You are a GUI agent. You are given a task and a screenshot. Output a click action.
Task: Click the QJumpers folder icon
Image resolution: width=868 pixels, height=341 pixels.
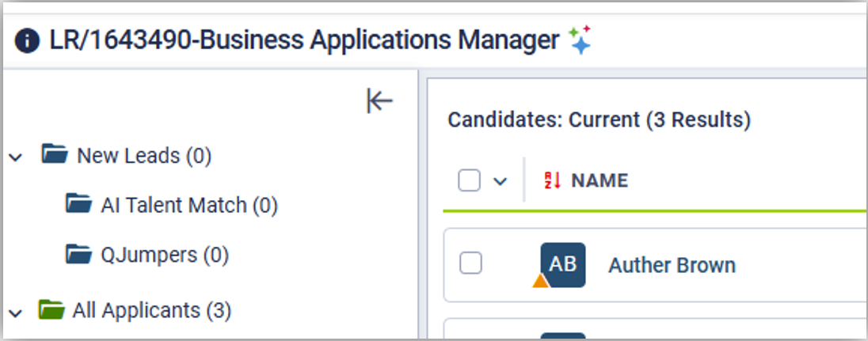[x=79, y=254]
